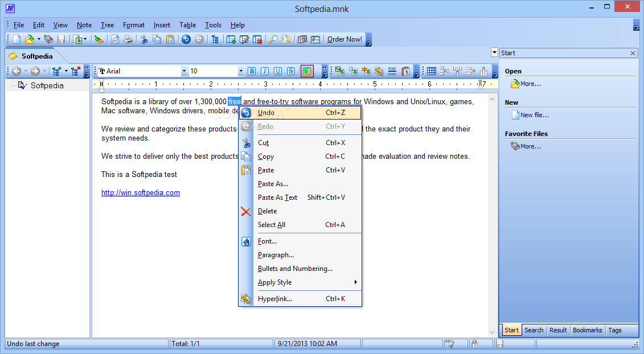Click the insert date calendar icon
Screen dimensions: 644x354
(x=405, y=72)
